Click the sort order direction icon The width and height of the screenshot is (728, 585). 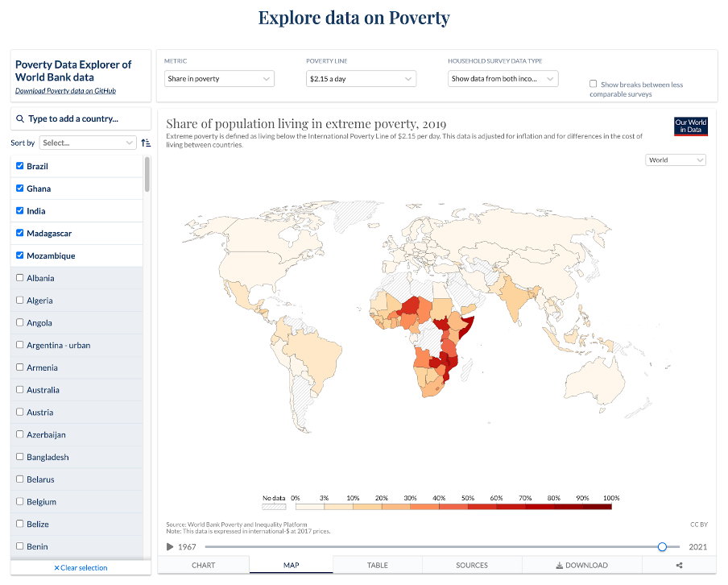146,143
